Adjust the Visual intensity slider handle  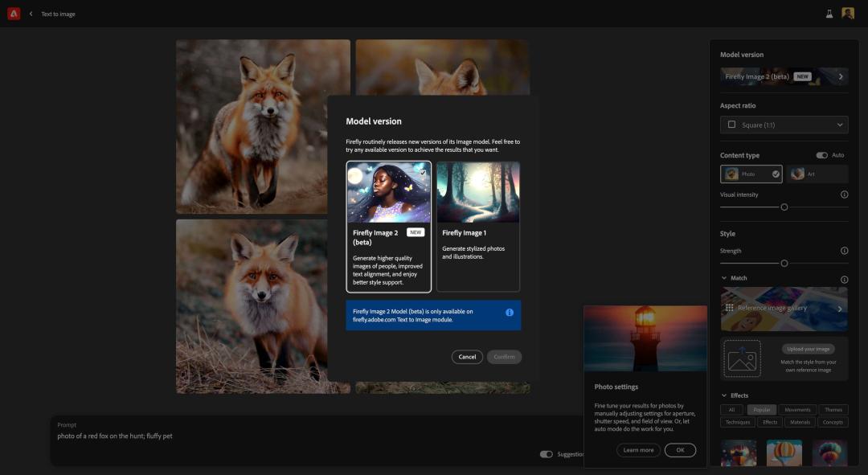click(x=784, y=207)
